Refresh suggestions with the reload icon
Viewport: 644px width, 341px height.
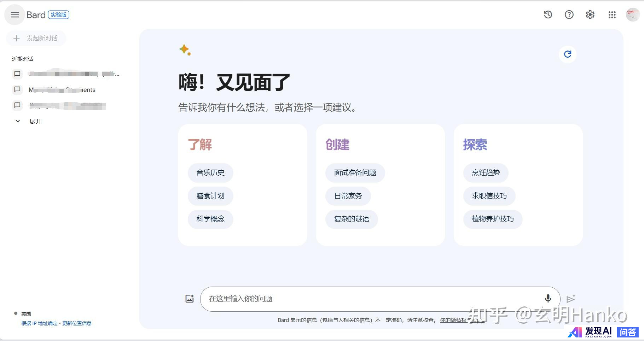tap(567, 54)
